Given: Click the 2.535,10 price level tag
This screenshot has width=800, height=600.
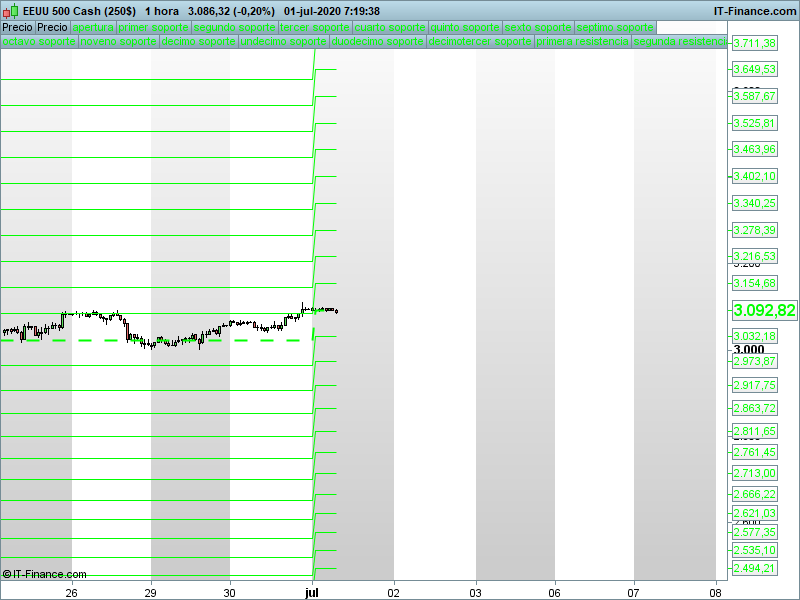Looking at the screenshot, I should (755, 550).
